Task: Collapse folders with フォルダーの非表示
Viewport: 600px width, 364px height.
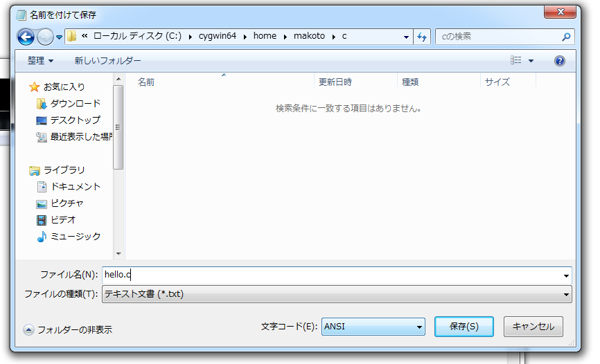Action: click(68, 330)
